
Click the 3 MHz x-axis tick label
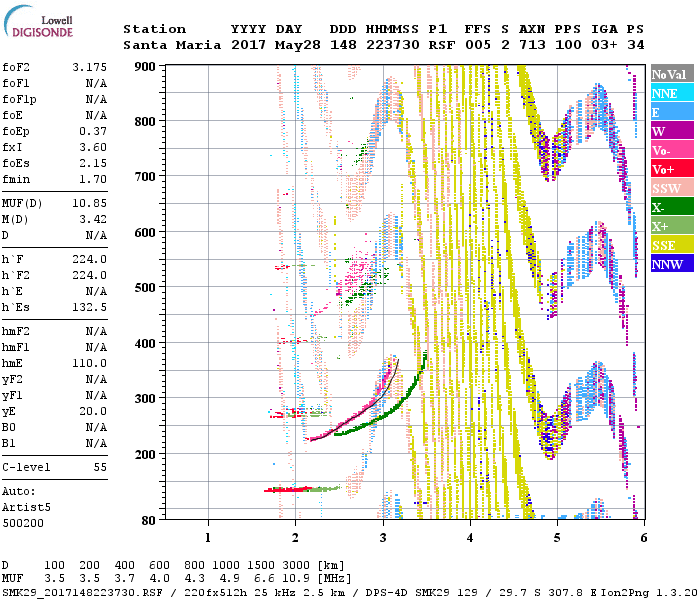[x=383, y=538]
